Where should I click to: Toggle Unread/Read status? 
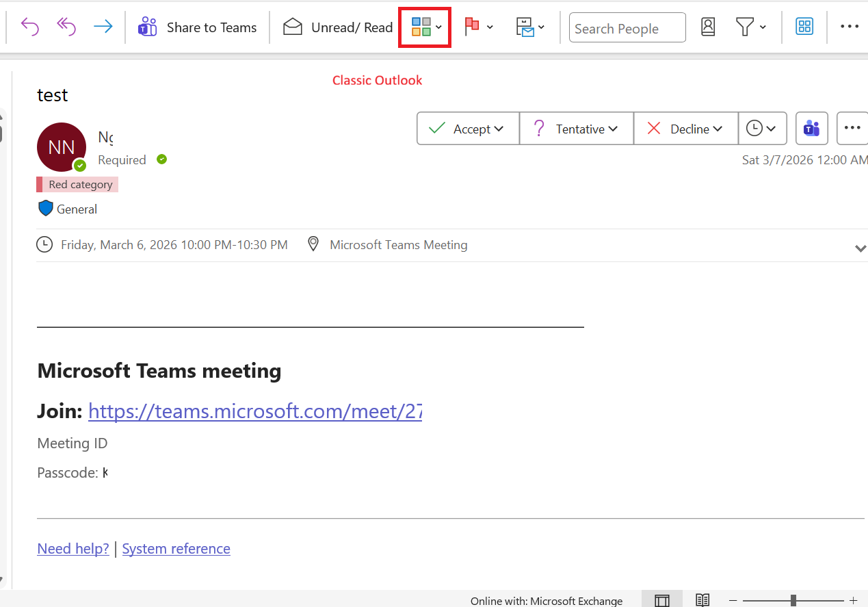(x=338, y=27)
